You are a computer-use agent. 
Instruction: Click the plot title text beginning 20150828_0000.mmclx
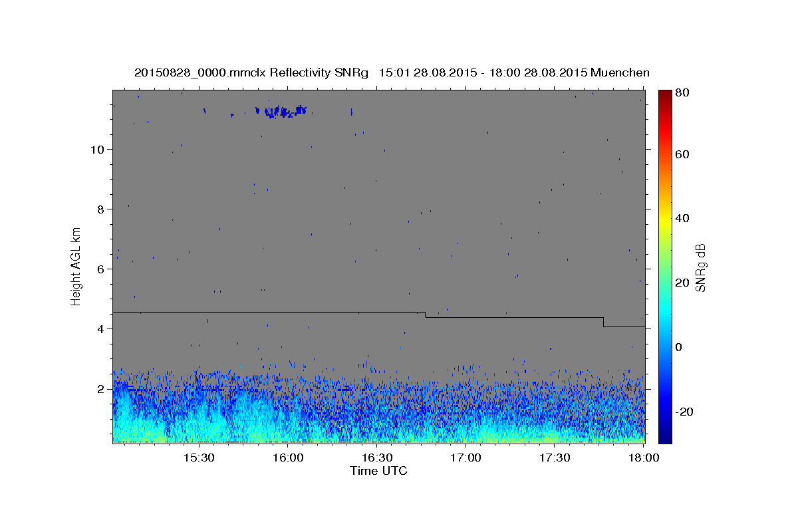pyautogui.click(x=392, y=72)
